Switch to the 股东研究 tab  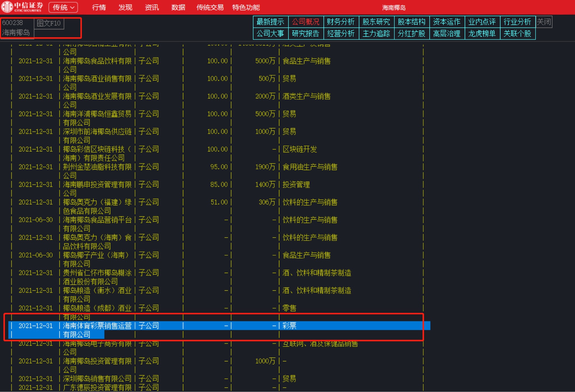tap(376, 22)
